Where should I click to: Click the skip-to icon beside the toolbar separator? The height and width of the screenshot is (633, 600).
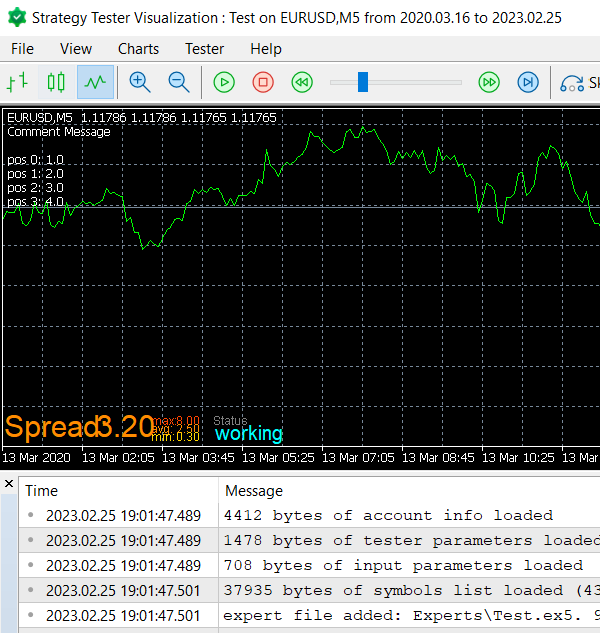tap(572, 84)
